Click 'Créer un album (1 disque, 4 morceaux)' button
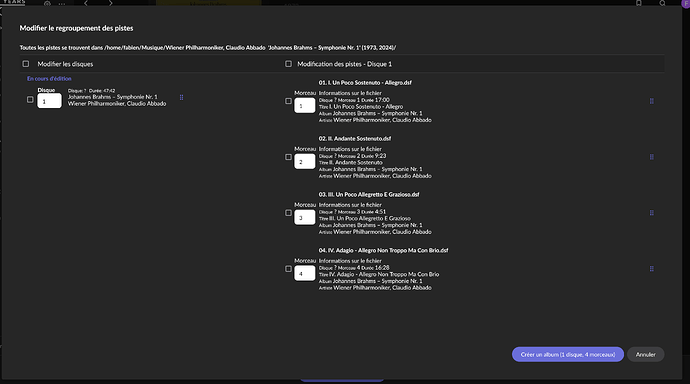This screenshot has width=690, height=384. pos(568,355)
